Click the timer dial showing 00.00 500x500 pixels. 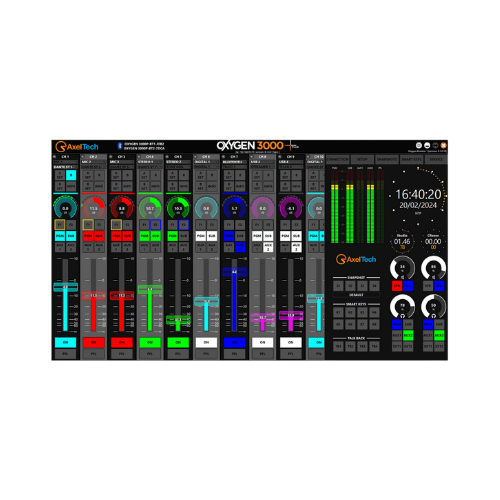coord(433,241)
